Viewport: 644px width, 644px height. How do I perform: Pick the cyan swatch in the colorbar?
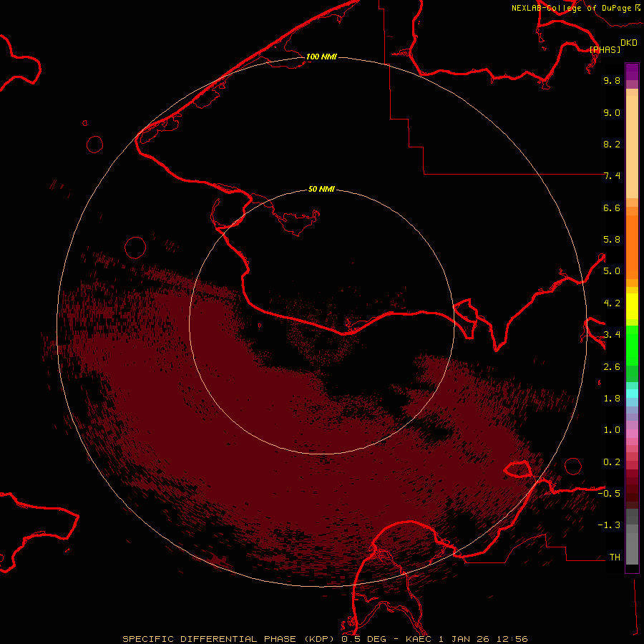tap(632, 394)
